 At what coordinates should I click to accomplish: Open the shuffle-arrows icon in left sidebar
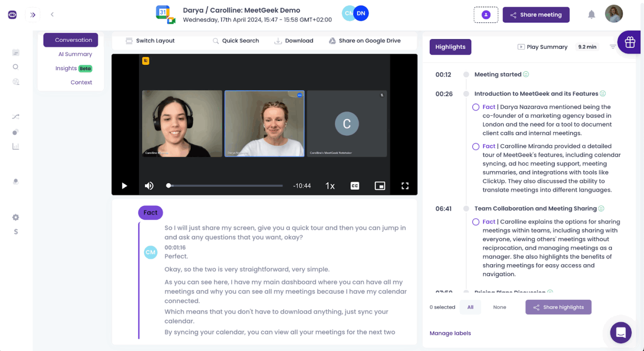coord(16,117)
